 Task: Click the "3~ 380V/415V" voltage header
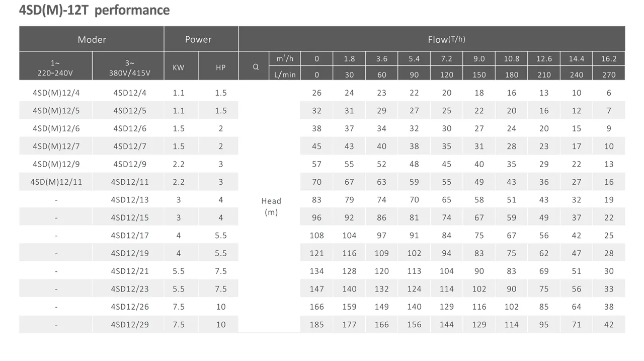129,68
